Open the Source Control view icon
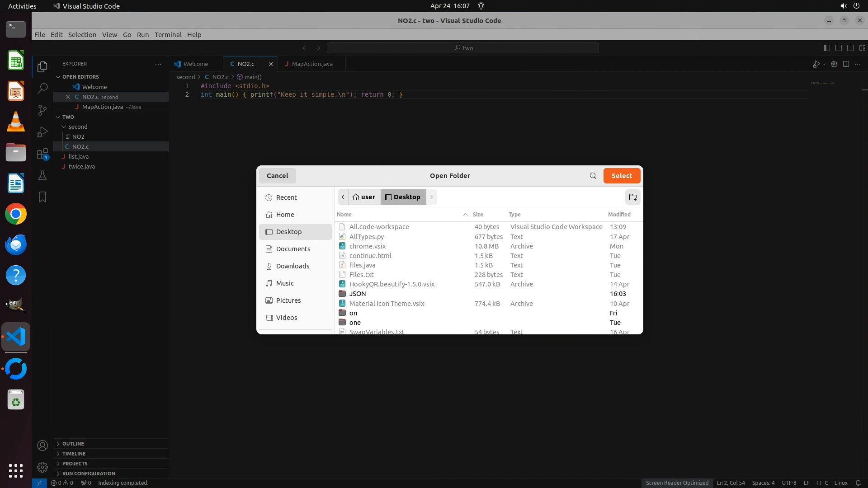The height and width of the screenshot is (488, 868). [42, 110]
